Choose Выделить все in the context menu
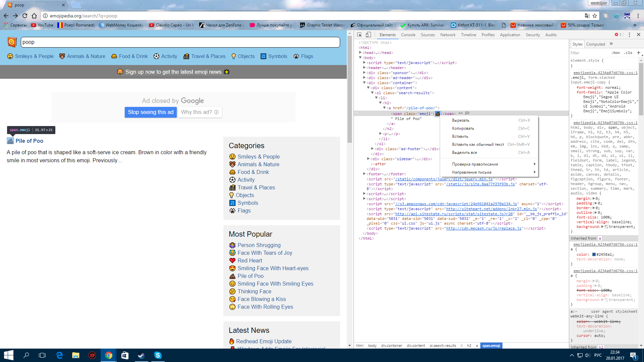Image resolution: width=644 pixels, height=362 pixels. click(x=489, y=153)
